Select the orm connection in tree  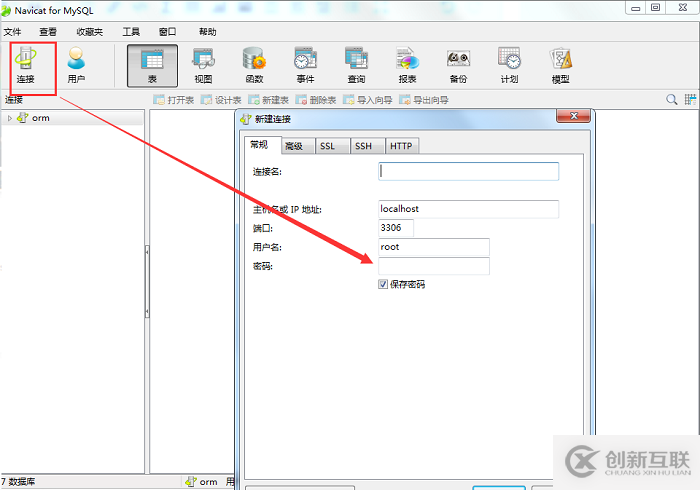[x=41, y=118]
